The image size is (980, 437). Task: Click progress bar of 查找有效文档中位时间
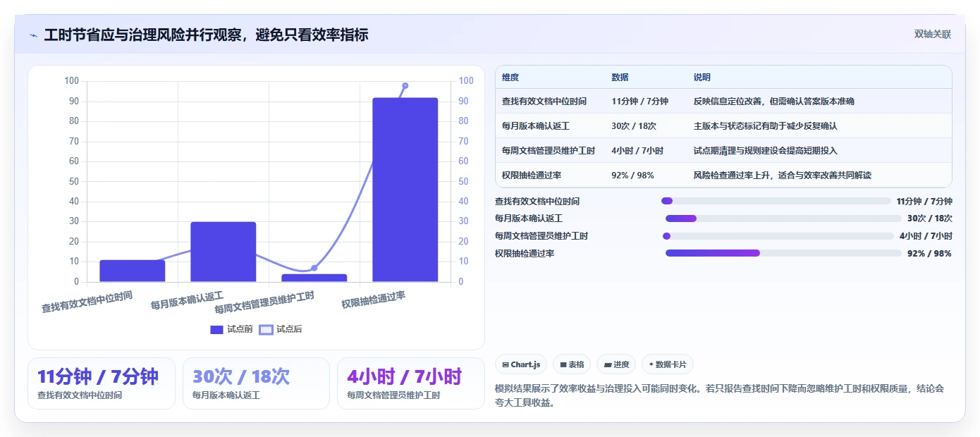776,201
